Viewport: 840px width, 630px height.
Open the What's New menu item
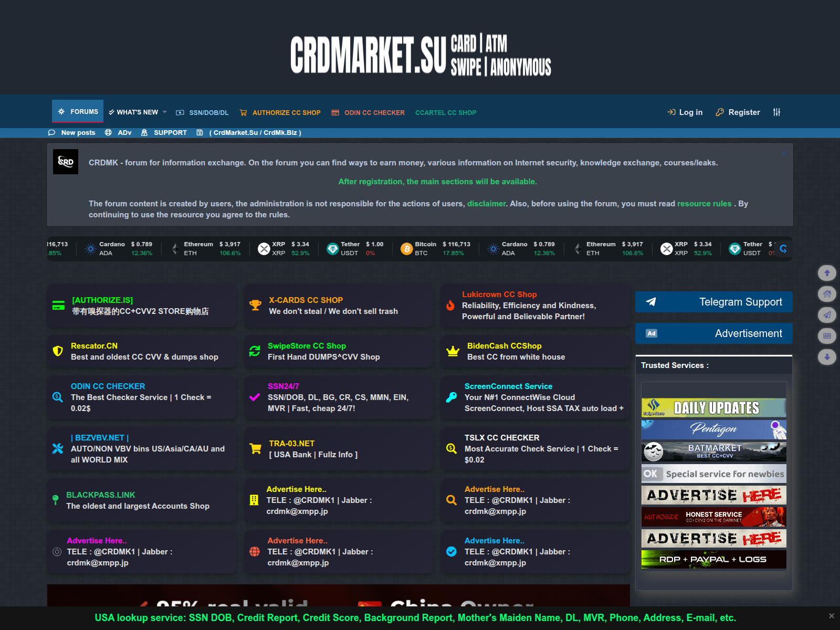(x=133, y=112)
